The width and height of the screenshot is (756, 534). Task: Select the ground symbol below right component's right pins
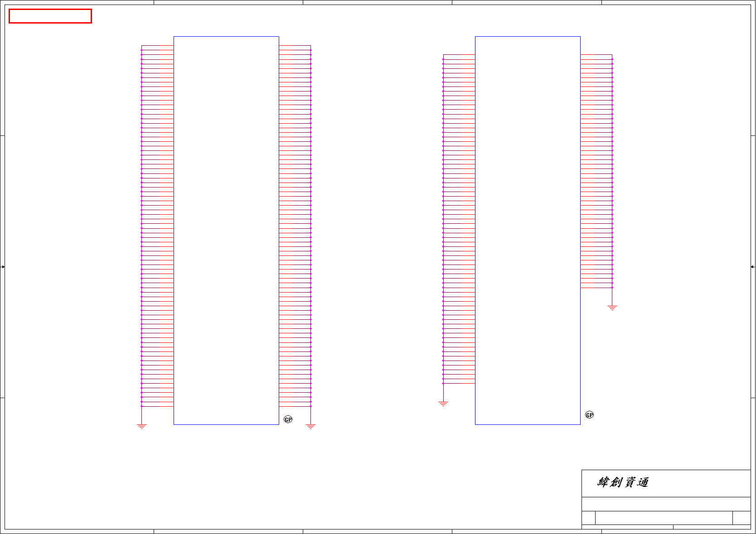point(612,308)
